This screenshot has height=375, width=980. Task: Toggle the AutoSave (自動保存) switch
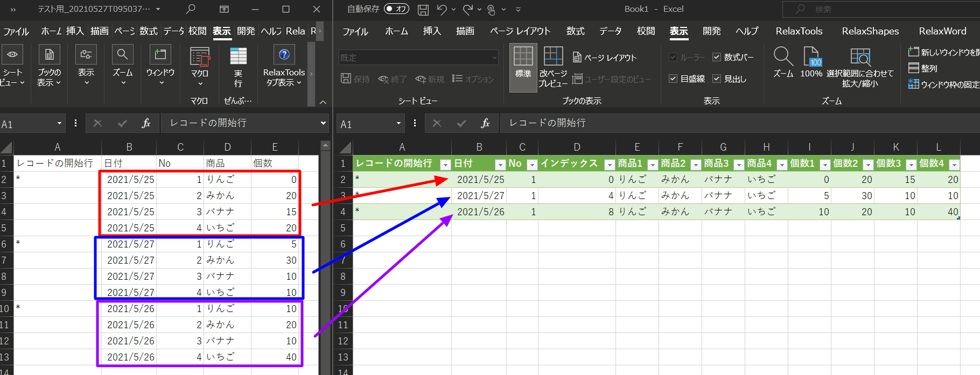coord(396,9)
